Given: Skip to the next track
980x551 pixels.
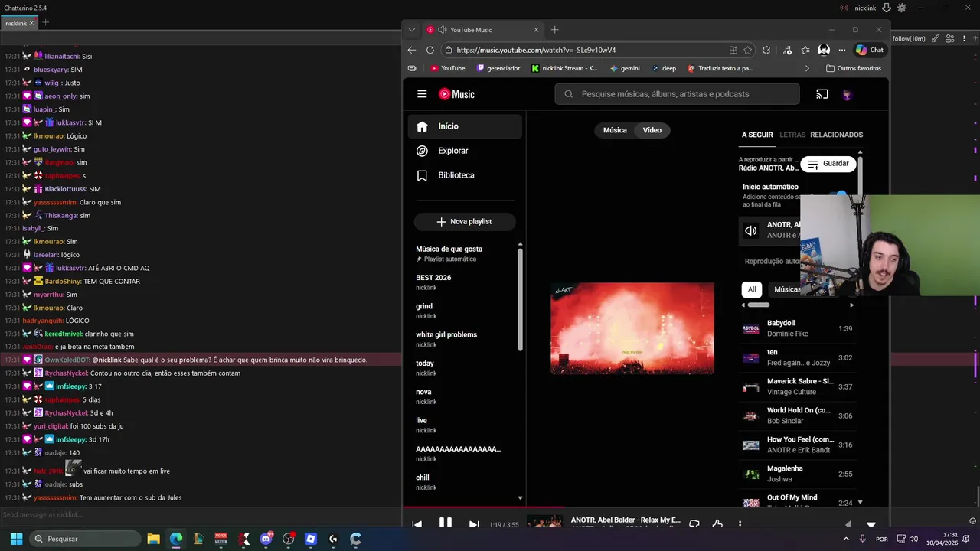Looking at the screenshot, I should point(474,524).
